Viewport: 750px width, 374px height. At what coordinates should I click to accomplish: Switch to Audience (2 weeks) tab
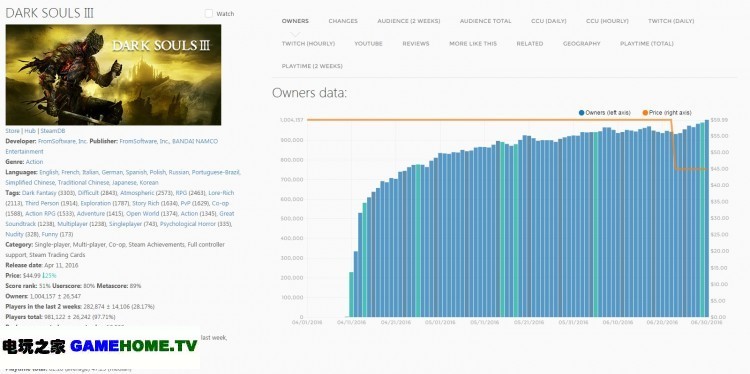(408, 21)
